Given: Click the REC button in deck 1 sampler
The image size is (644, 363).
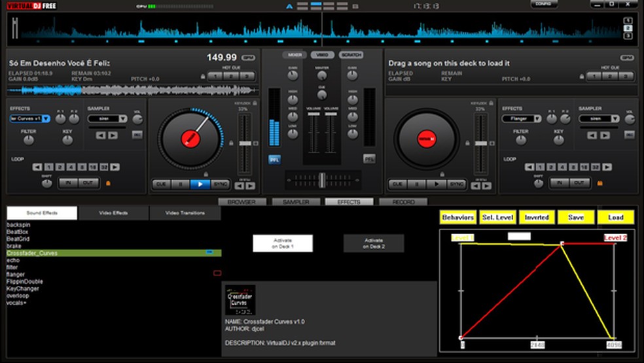Looking at the screenshot, I should [x=137, y=135].
